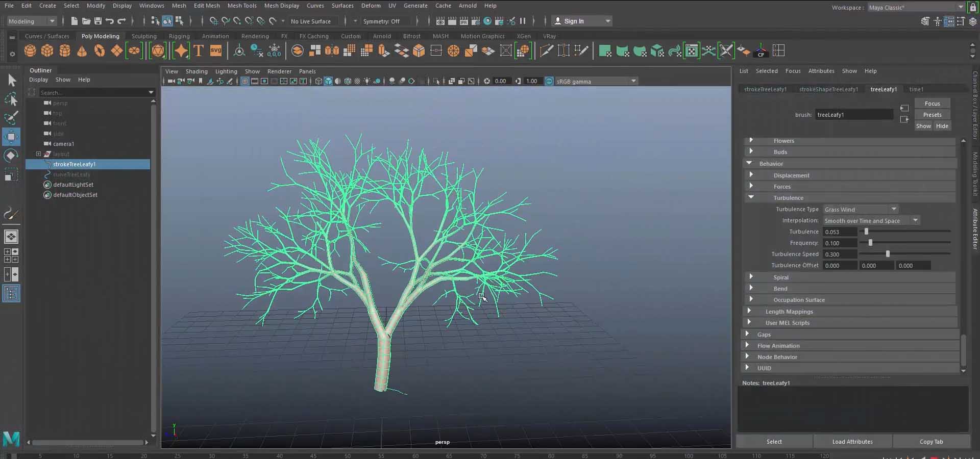Adjust the Turbulence Speed slider
Viewport: 980px width, 459px height.
pos(888,254)
